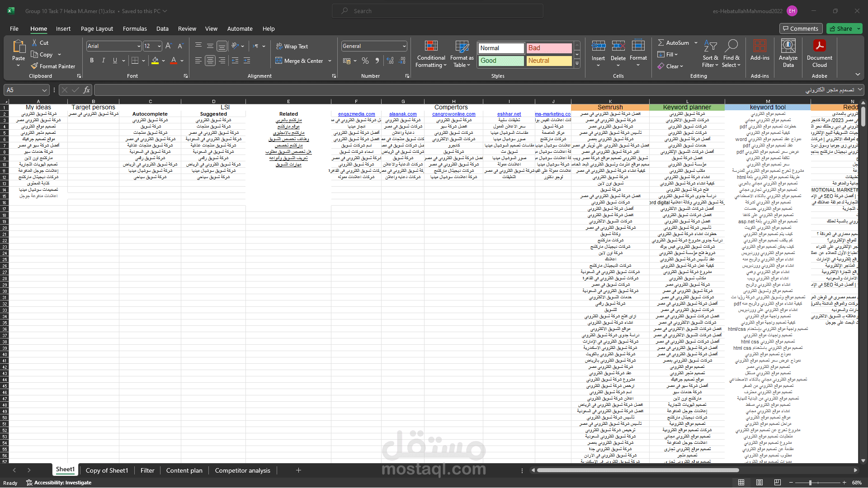Viewport: 868px width, 488px height.
Task: Open the alaanak.com hyperlink
Action: coord(403,114)
